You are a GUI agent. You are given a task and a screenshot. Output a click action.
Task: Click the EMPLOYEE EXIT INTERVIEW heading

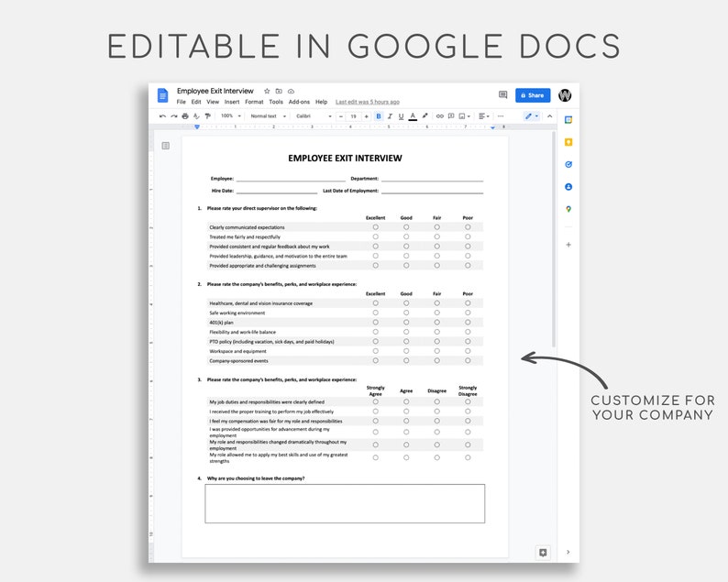[x=345, y=159]
